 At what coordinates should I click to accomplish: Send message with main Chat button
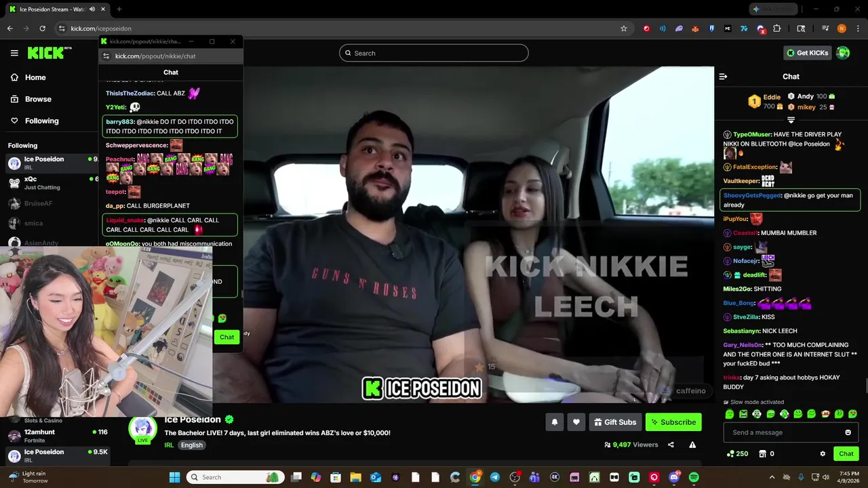pos(846,453)
